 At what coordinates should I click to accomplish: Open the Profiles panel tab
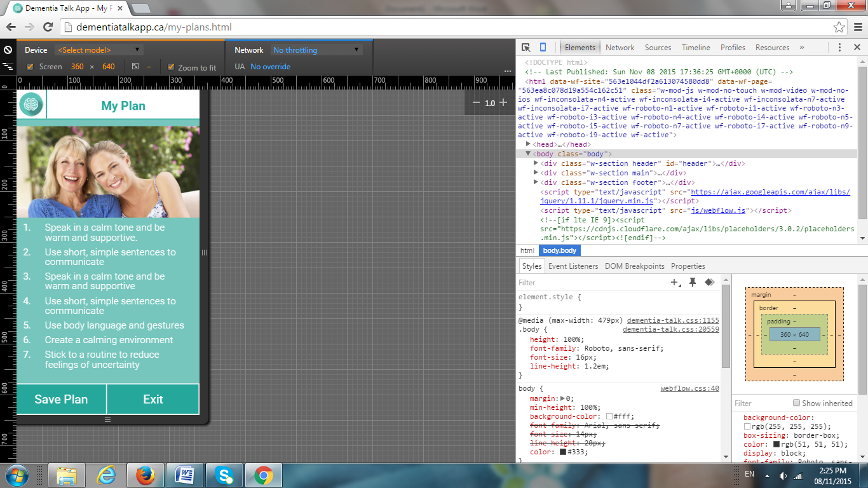pyautogui.click(x=733, y=48)
